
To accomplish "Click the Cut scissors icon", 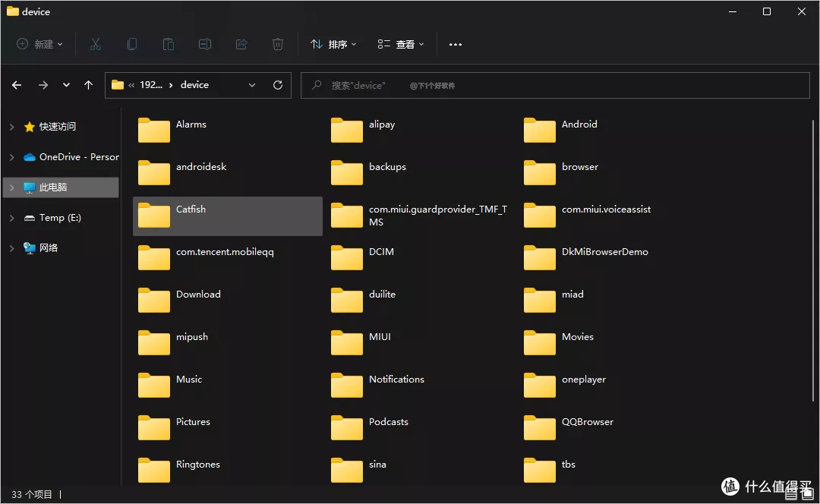I will click(95, 45).
